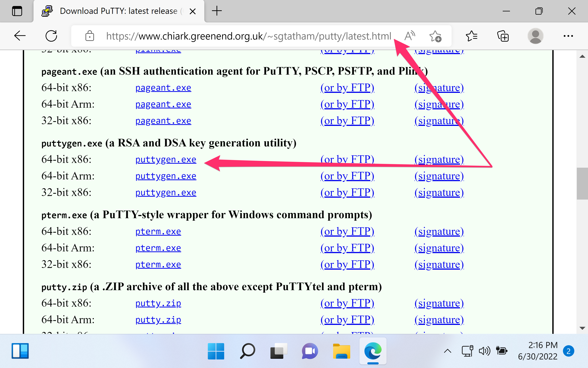The image size is (588, 368).
Task: Download 64-bit Arm putty.zip
Action: [x=158, y=320]
